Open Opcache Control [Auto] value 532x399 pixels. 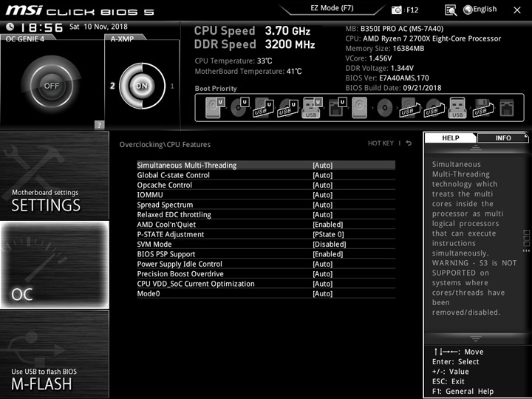[x=323, y=185]
